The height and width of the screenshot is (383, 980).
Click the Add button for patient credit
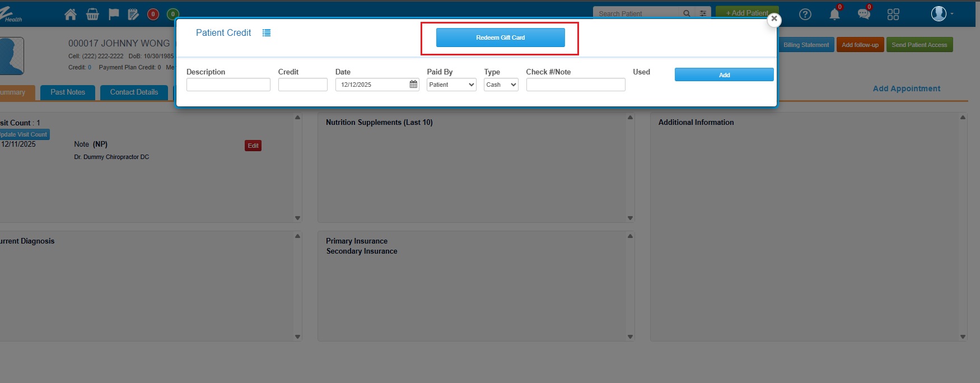(724, 75)
